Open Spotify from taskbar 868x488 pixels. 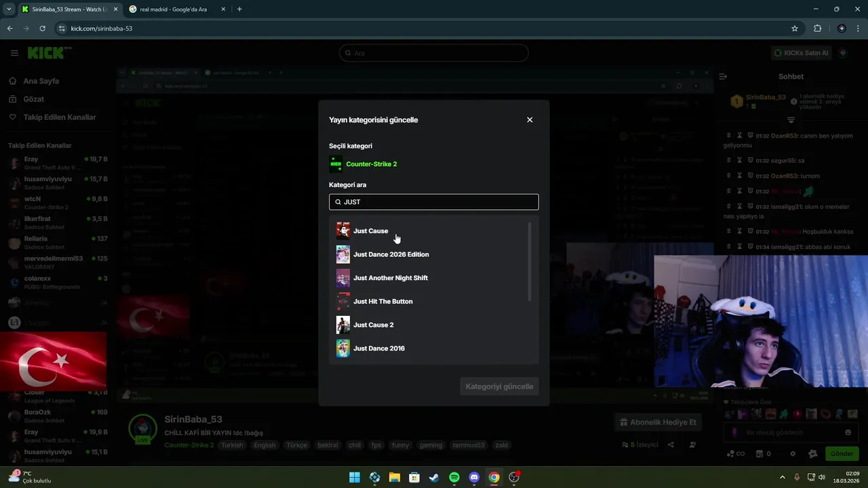click(x=454, y=477)
